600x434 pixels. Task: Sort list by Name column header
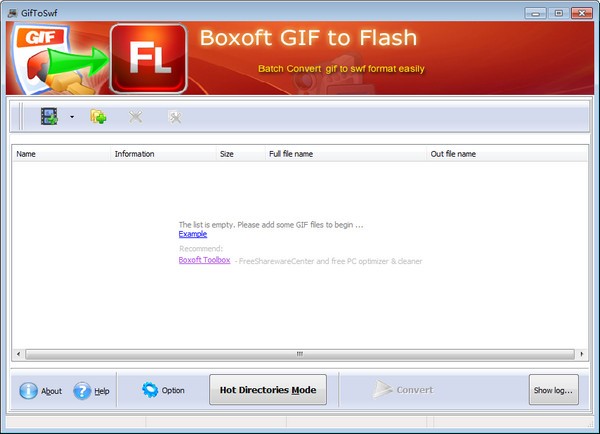[x=60, y=154]
